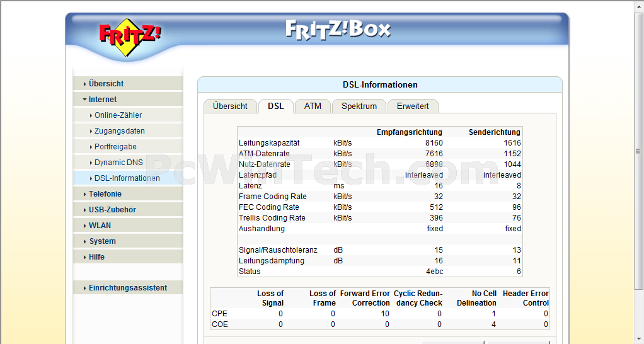Click the CPE Forward Error Correction value 10
The height and width of the screenshot is (344, 644).
coord(385,314)
